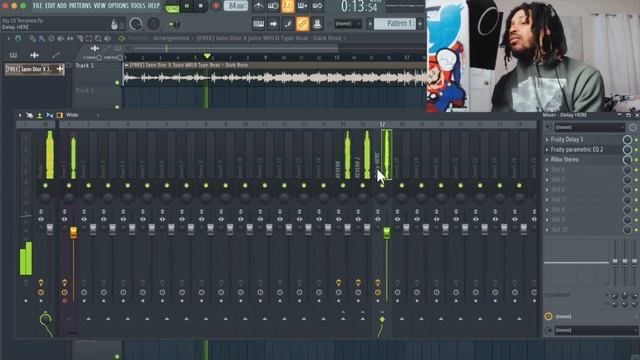Click insert 2 send-to-master arrow
The image size is (640, 360).
[x=89, y=318]
